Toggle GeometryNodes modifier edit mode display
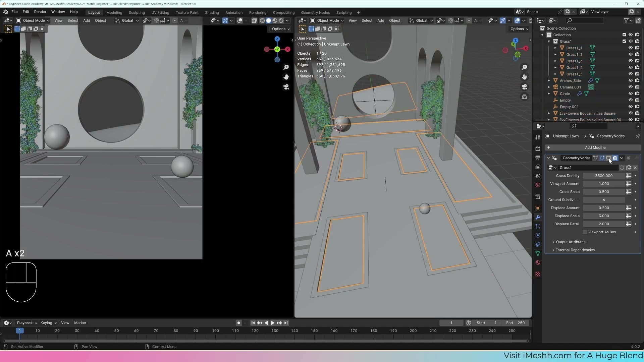 point(602,158)
